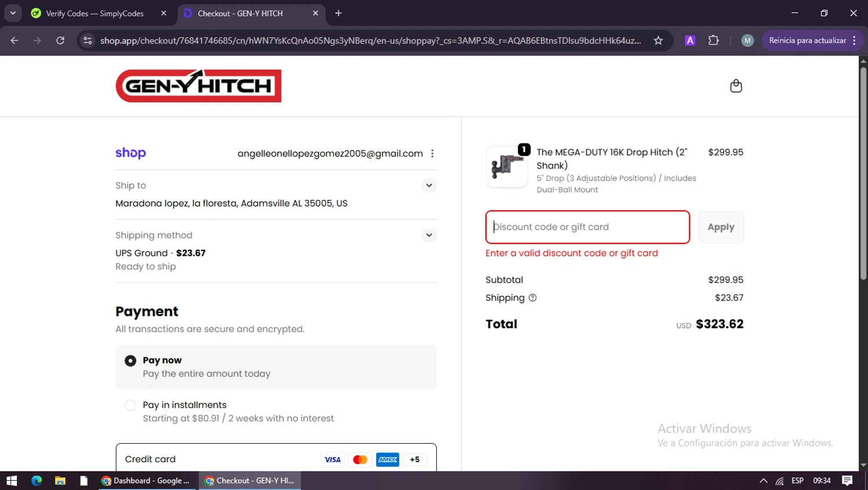Show hidden system tray icons
Image resolution: width=868 pixels, height=490 pixels.
pyautogui.click(x=763, y=481)
